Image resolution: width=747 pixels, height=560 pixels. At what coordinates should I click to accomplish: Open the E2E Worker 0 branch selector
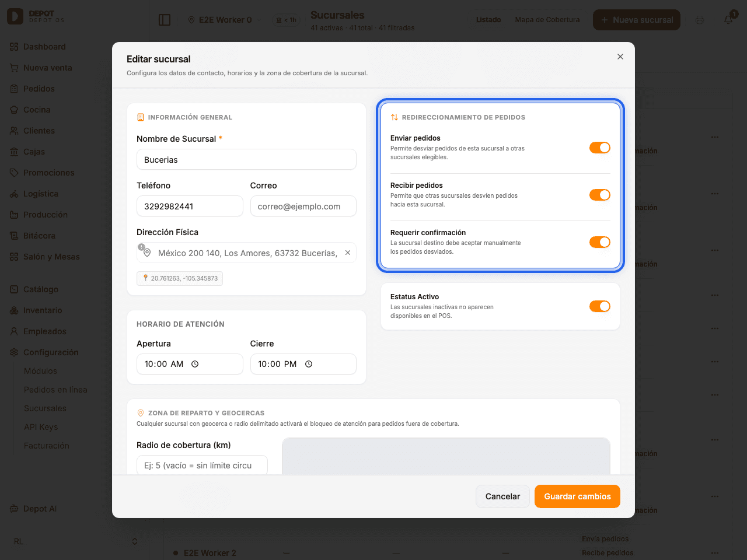(224, 20)
